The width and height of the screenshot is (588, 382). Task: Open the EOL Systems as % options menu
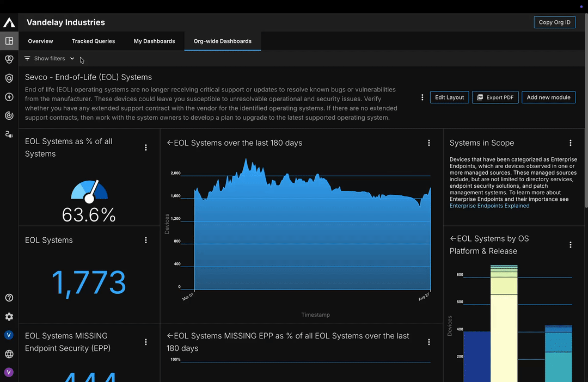(146, 147)
